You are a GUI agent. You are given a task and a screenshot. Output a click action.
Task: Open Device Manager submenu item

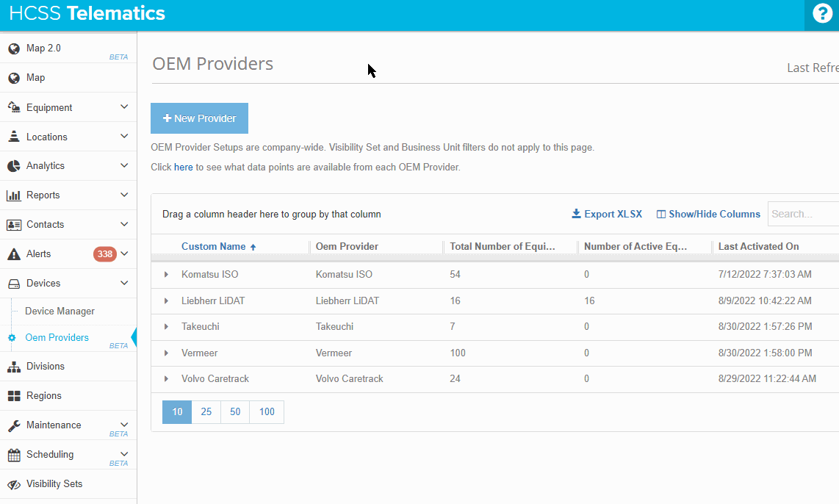click(60, 312)
